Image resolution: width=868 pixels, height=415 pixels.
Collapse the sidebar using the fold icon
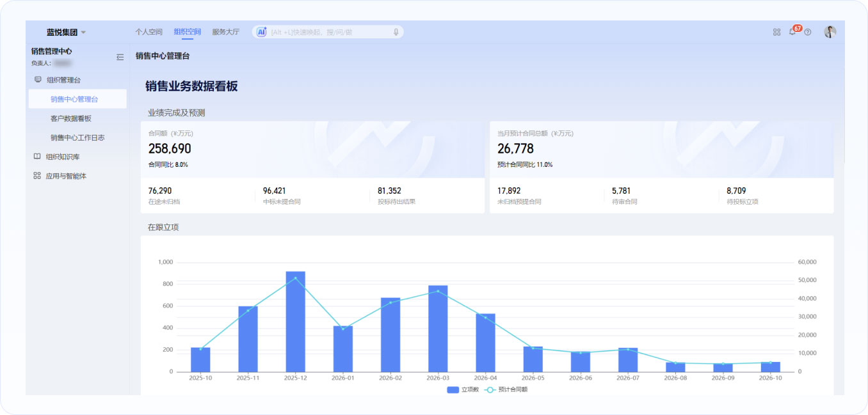pos(120,57)
